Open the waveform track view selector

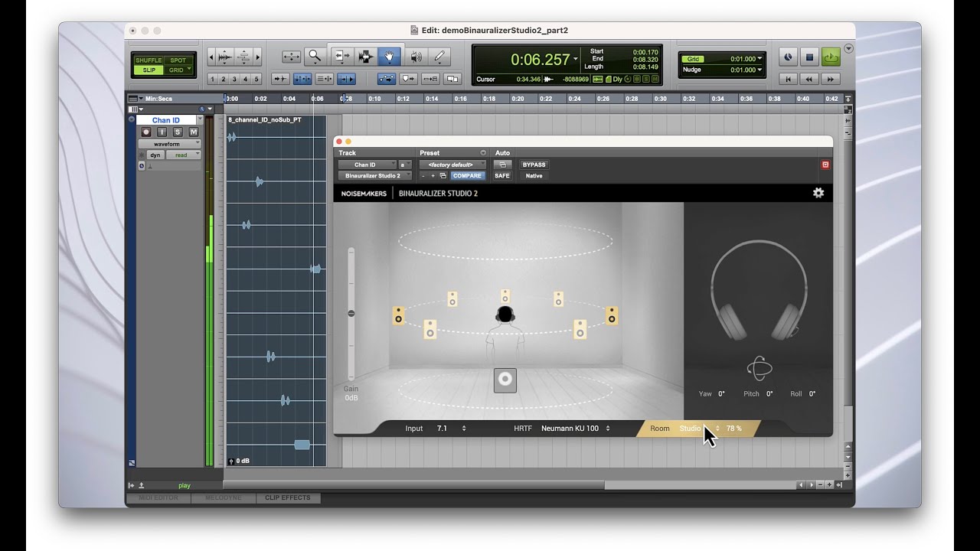click(169, 144)
